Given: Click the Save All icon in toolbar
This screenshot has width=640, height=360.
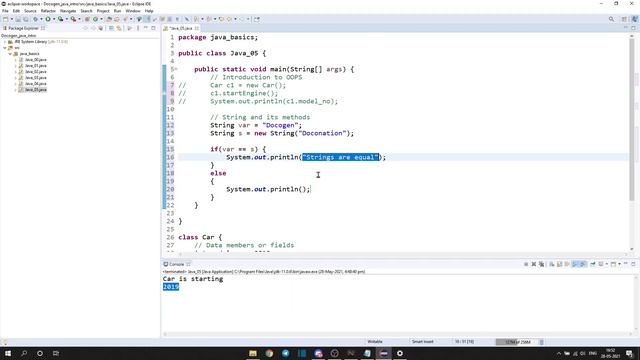Looking at the screenshot, I should pos(26,19).
